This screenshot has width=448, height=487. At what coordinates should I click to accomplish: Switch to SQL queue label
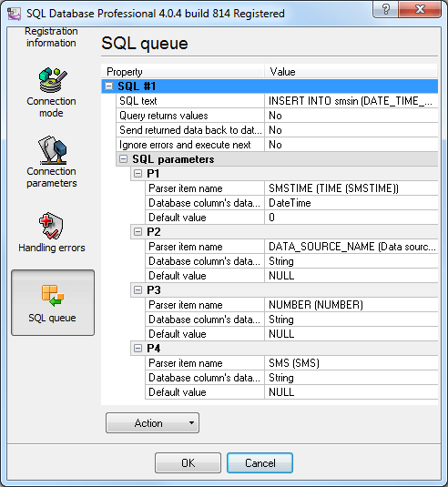coord(52,318)
